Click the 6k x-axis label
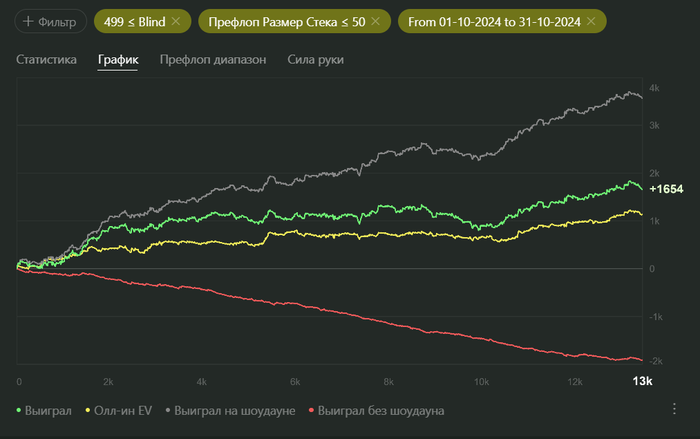This screenshot has width=700, height=439. (x=295, y=382)
